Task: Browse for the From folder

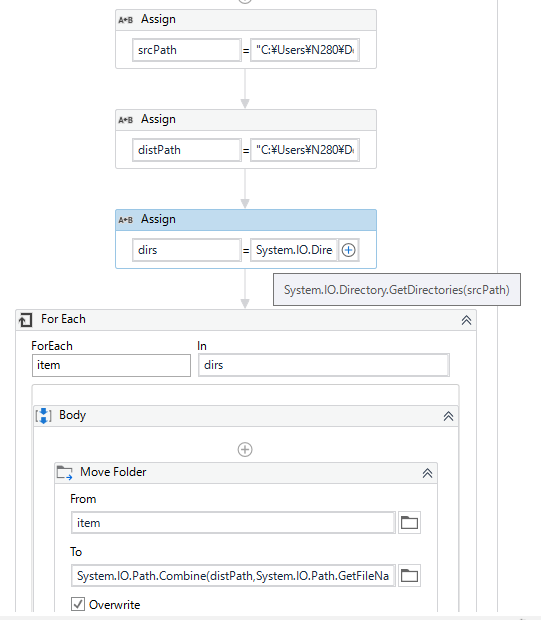Action: point(409,523)
